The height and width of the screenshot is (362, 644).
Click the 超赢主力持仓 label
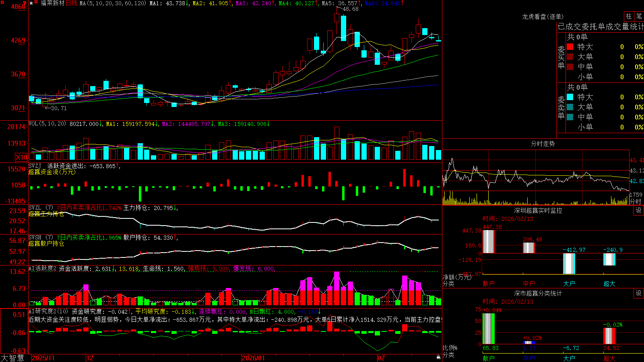[46, 214]
